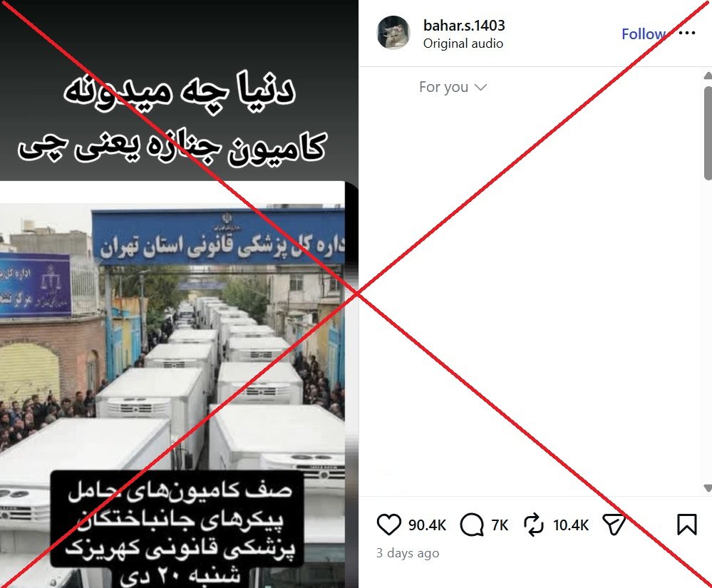Screen dimensions: 712x588
Task: Click the comments scrollbar thumb
Action: point(708,133)
